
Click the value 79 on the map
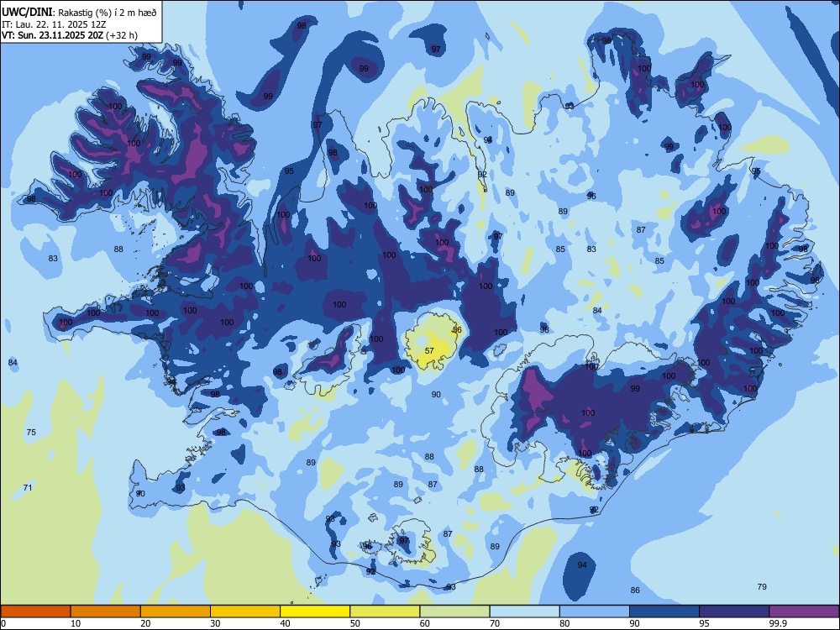coord(762,586)
